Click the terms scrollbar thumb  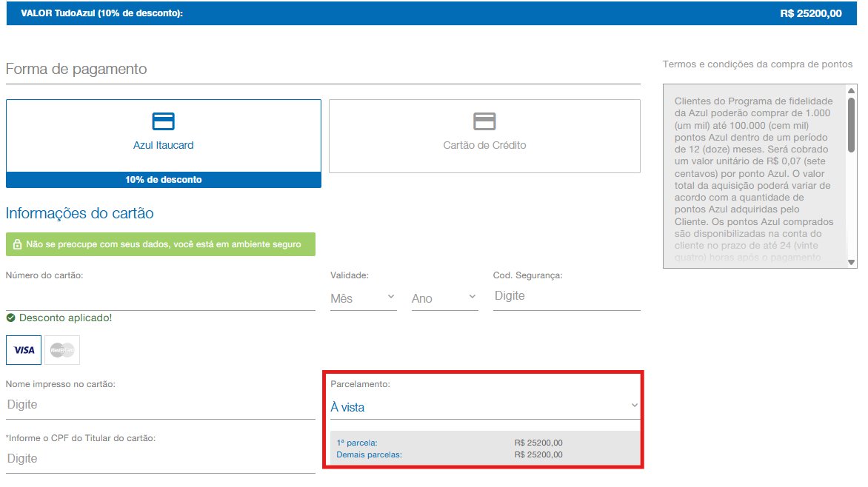(x=852, y=124)
